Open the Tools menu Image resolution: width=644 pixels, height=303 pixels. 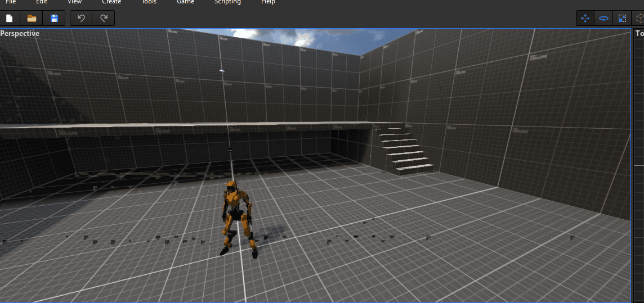tap(149, 2)
